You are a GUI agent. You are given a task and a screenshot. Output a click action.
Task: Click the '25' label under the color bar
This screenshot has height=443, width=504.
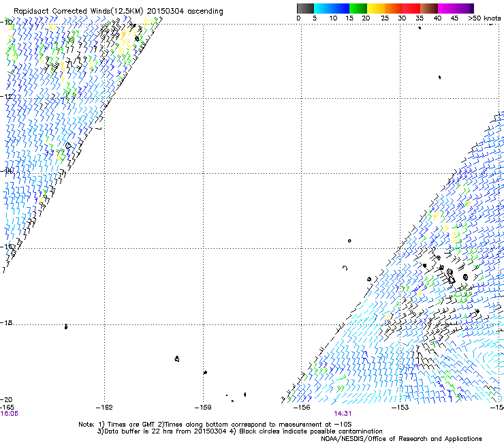[385, 18]
